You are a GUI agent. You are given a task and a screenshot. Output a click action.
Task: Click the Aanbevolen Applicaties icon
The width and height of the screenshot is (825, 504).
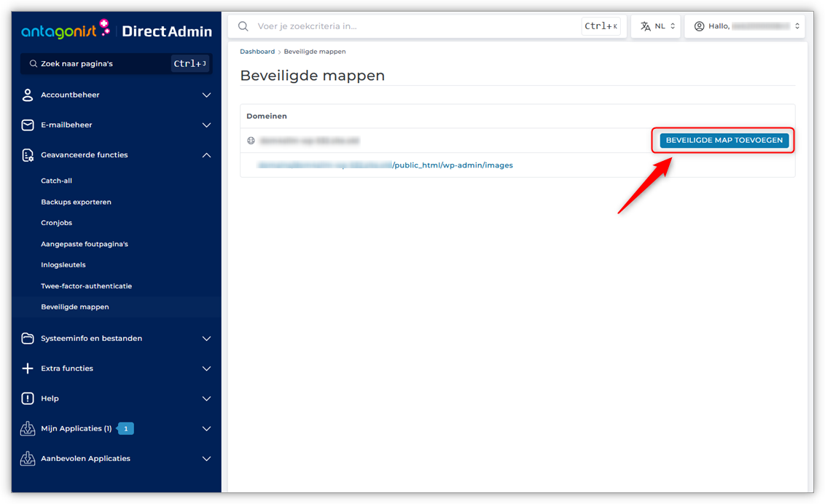(x=28, y=459)
